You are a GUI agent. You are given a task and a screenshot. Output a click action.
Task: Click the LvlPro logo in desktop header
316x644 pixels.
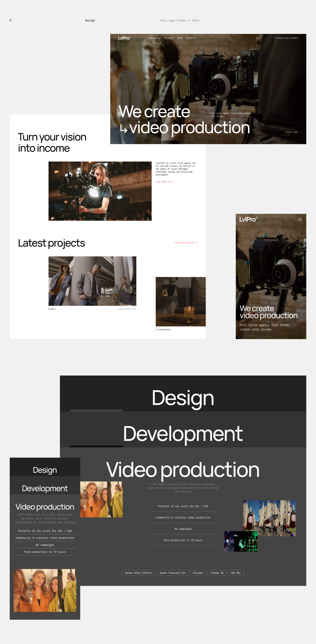tap(124, 38)
